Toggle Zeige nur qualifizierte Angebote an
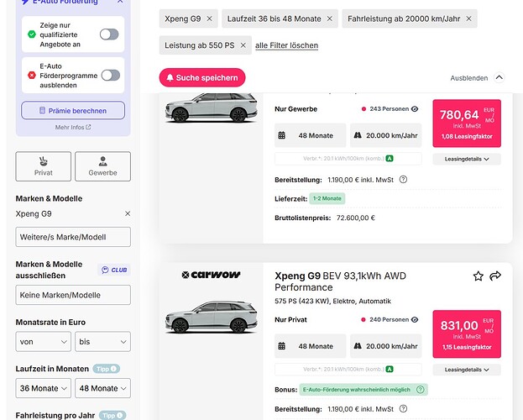523x420 pixels. click(109, 34)
